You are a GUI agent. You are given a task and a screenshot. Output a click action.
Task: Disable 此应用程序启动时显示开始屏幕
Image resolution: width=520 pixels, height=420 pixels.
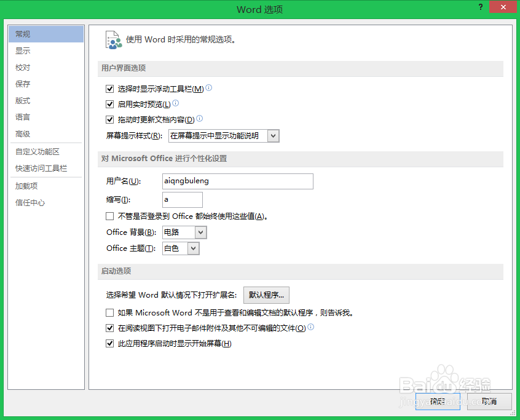pos(110,343)
